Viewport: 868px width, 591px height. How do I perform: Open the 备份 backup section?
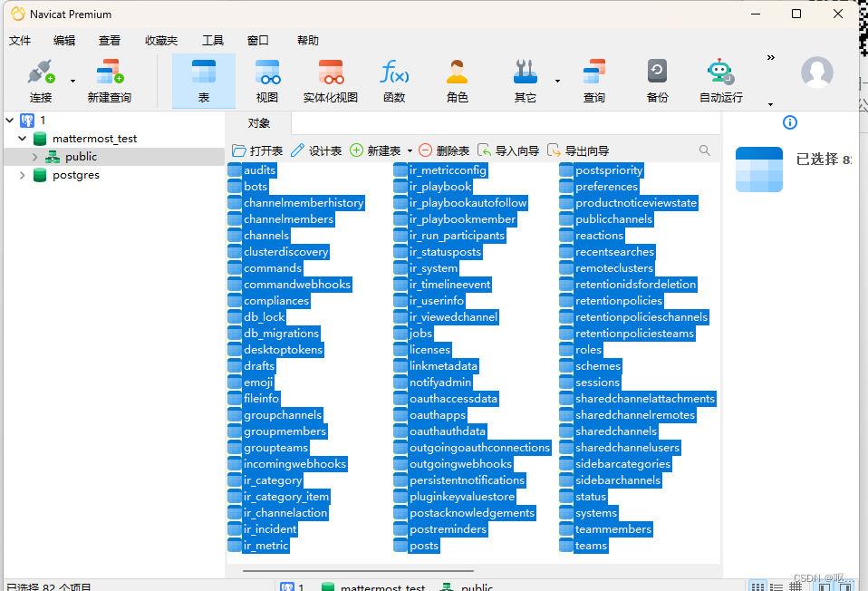tap(657, 81)
